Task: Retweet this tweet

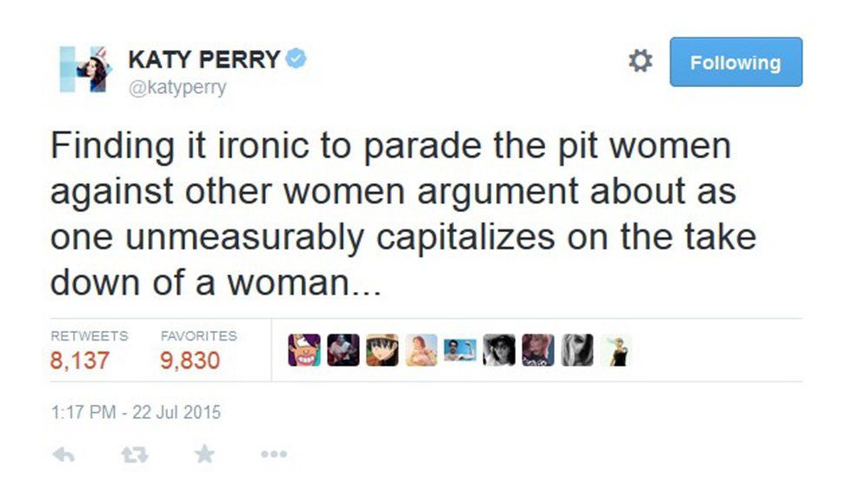Action: click(x=133, y=454)
